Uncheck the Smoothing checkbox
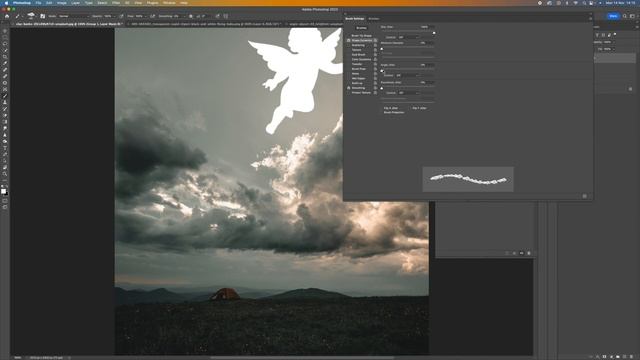Screen dimensions: 640x360 349,88
